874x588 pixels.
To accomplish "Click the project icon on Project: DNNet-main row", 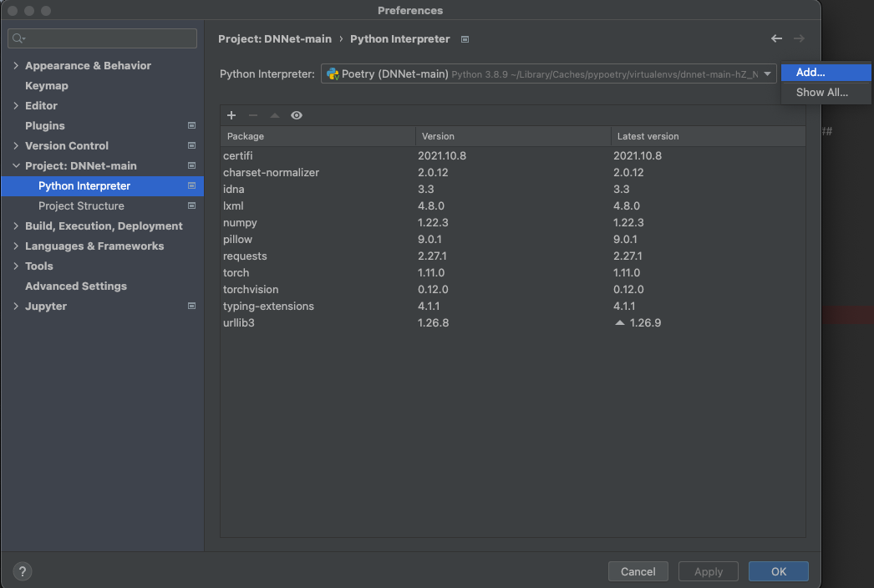I will 191,165.
